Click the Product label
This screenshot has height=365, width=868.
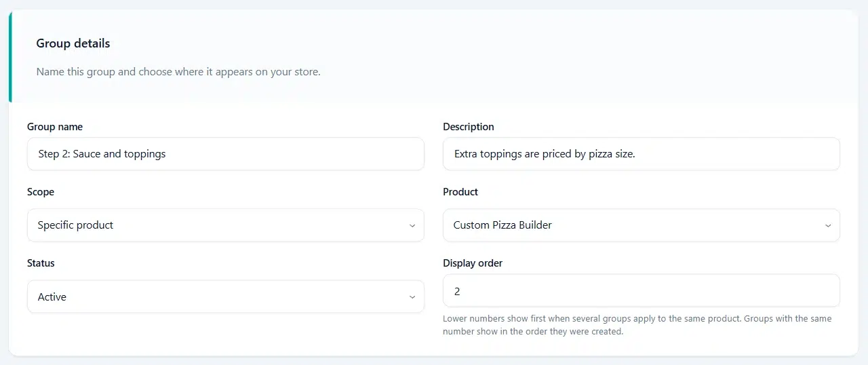[x=460, y=192]
